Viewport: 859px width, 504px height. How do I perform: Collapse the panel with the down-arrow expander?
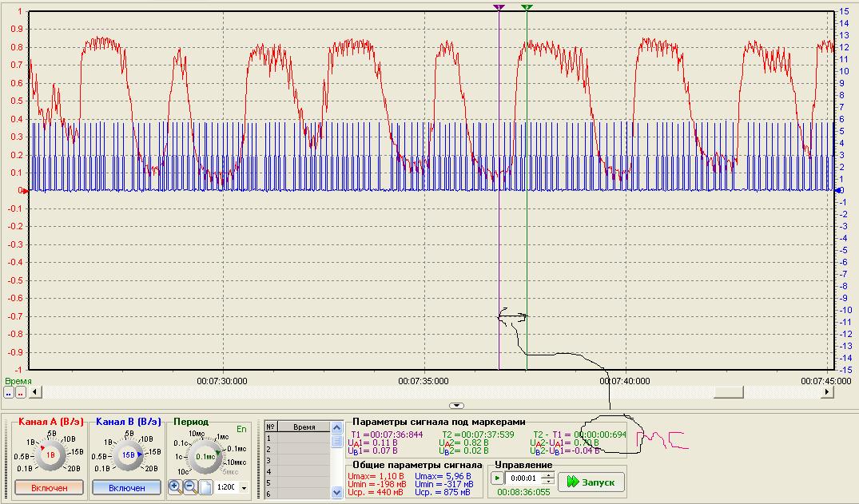tap(456, 406)
